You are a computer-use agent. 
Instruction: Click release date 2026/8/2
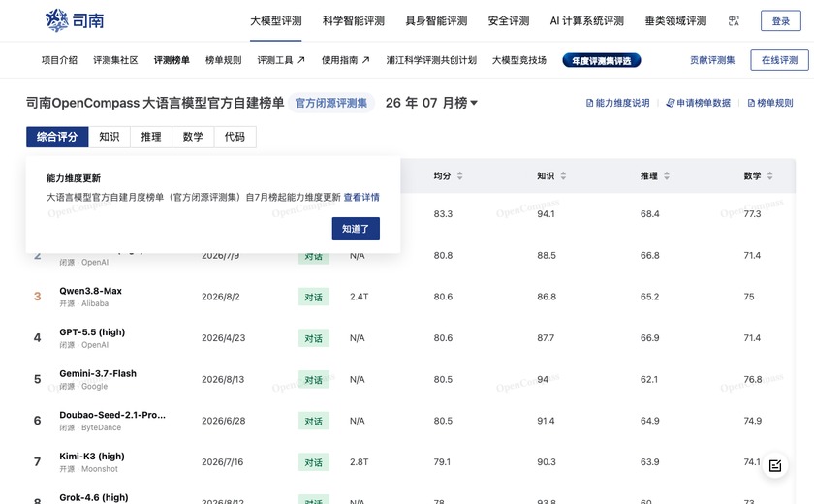coord(221,297)
